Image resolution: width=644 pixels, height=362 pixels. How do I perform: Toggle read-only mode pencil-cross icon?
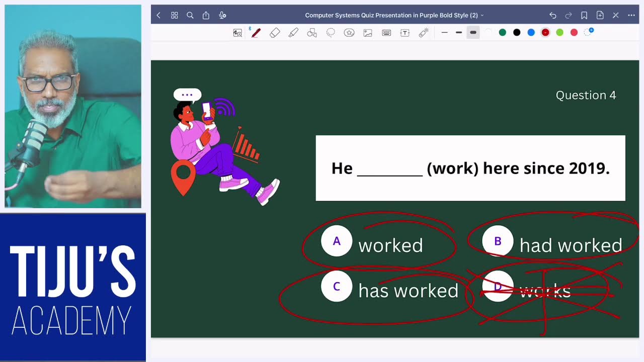tap(615, 16)
